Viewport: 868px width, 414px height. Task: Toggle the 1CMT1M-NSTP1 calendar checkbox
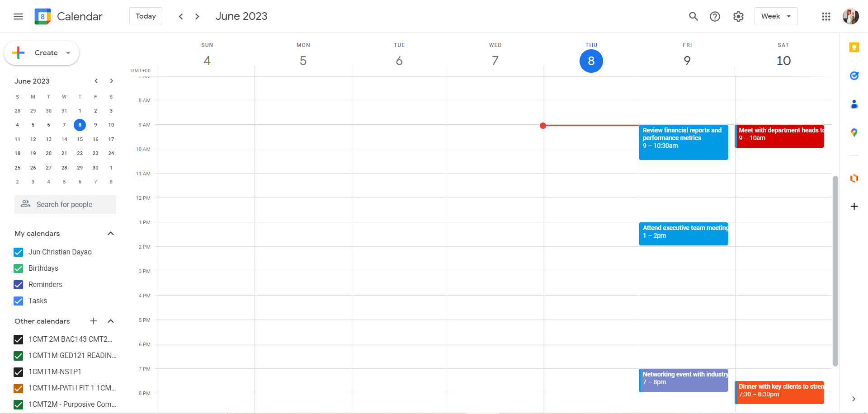pyautogui.click(x=19, y=372)
